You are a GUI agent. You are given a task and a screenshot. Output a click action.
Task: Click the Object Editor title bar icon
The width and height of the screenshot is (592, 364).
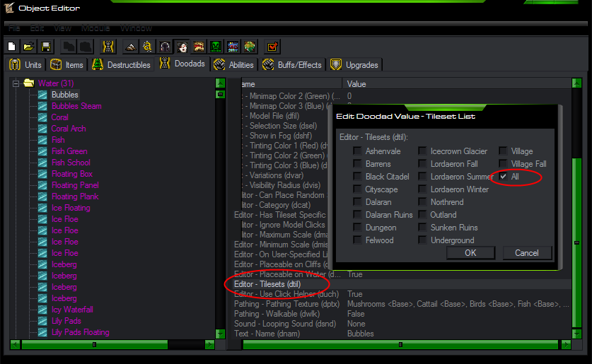click(9, 7)
